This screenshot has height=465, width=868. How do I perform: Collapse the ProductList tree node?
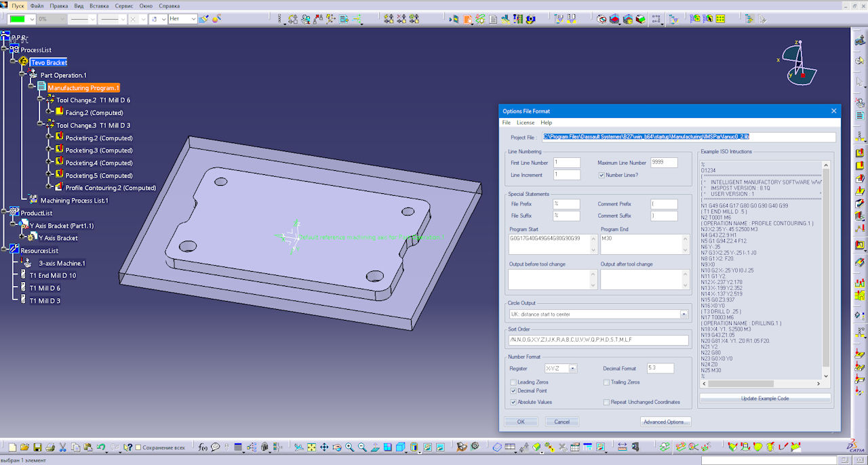tap(5, 213)
